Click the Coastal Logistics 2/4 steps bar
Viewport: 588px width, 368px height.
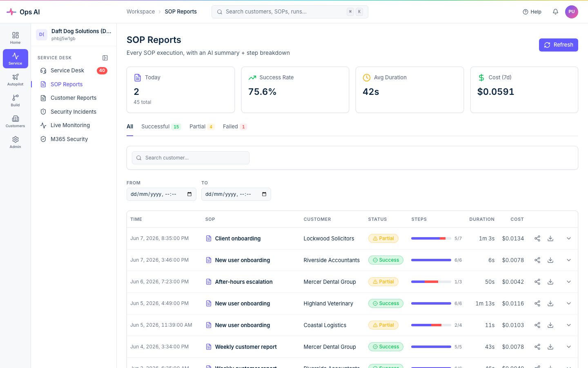click(431, 325)
